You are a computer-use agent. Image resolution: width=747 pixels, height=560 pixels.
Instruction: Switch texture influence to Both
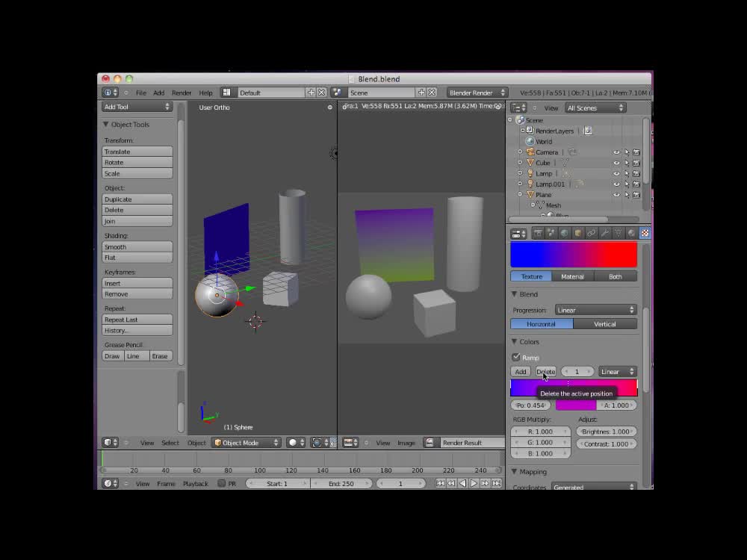click(x=616, y=276)
